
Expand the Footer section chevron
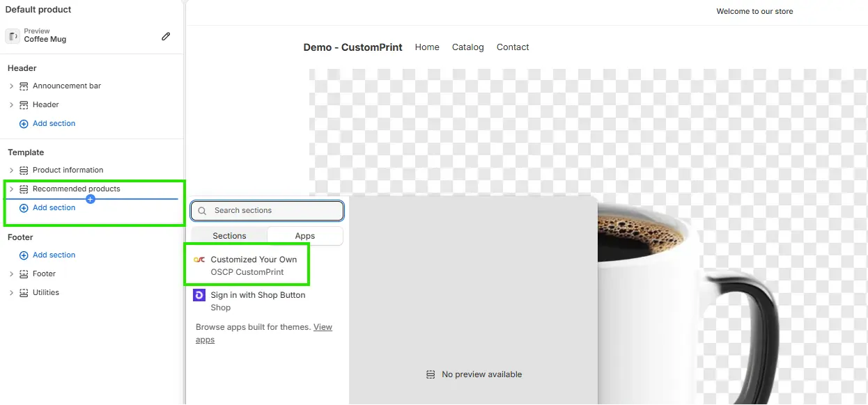[x=11, y=274]
